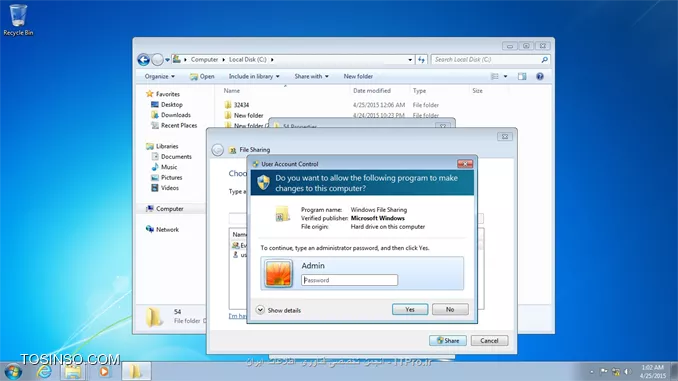Expand Show details in UAC dialog
This screenshot has height=381, width=678.
click(278, 310)
